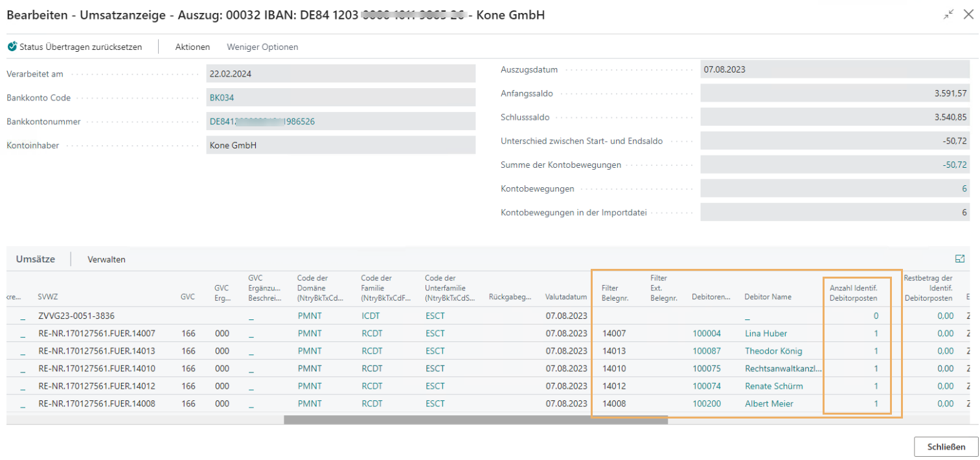Switch to the Umsätze tab header
980x460 pixels.
(x=35, y=259)
